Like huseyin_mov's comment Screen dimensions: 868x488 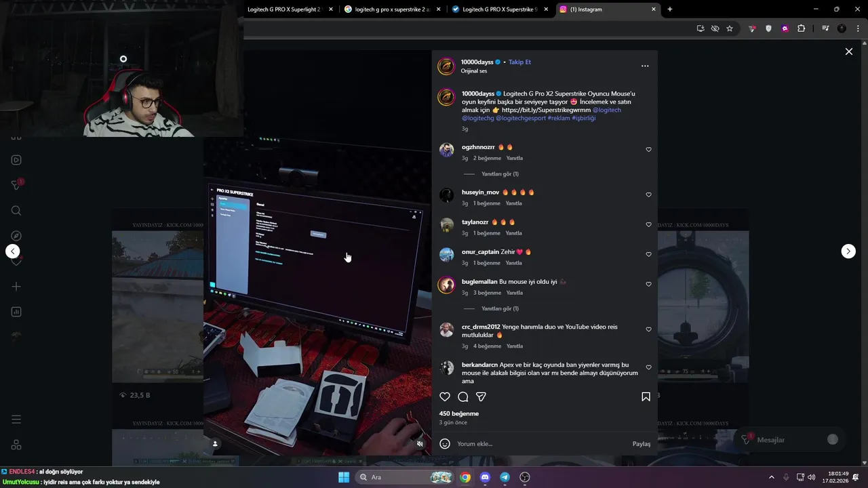pyautogui.click(x=648, y=195)
